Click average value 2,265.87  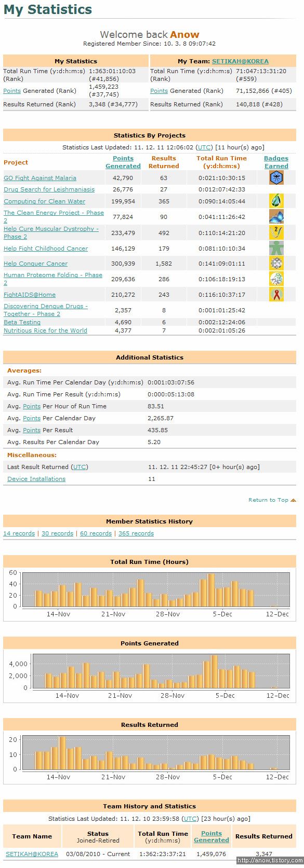161,418
